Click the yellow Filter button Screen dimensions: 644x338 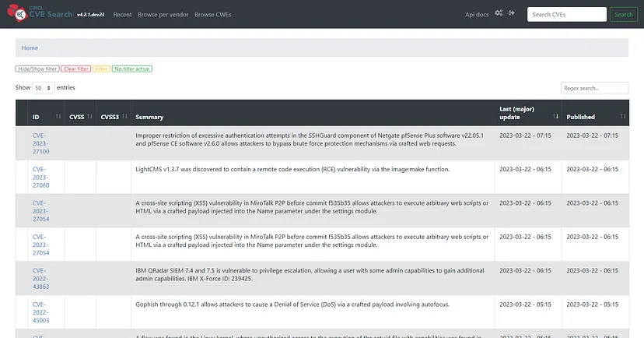[x=101, y=69]
